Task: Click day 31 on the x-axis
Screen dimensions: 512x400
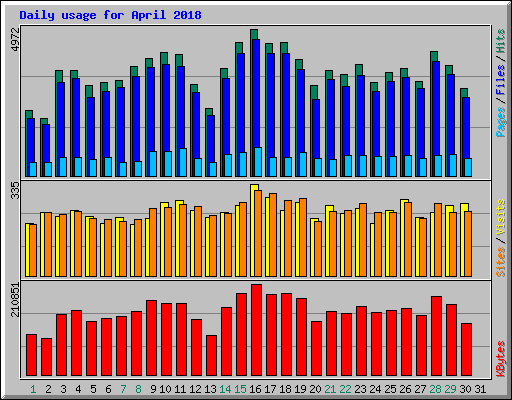Action: 480,389
